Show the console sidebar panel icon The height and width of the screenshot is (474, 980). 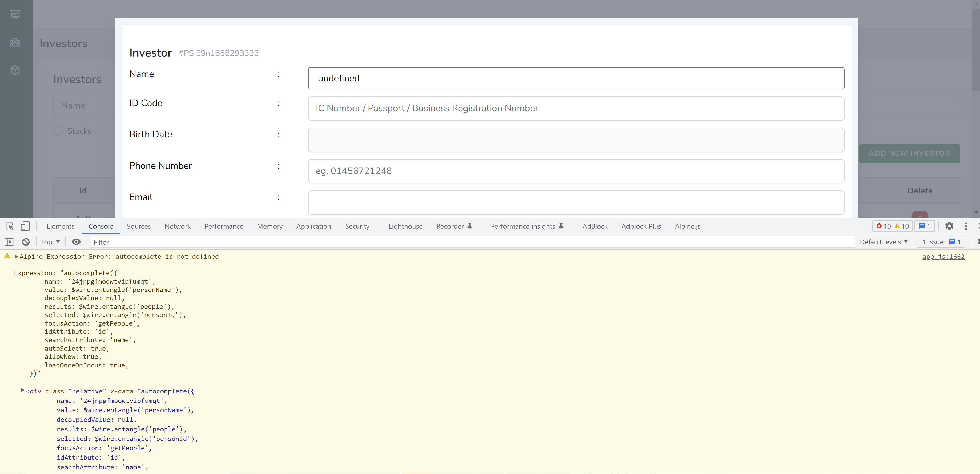9,242
